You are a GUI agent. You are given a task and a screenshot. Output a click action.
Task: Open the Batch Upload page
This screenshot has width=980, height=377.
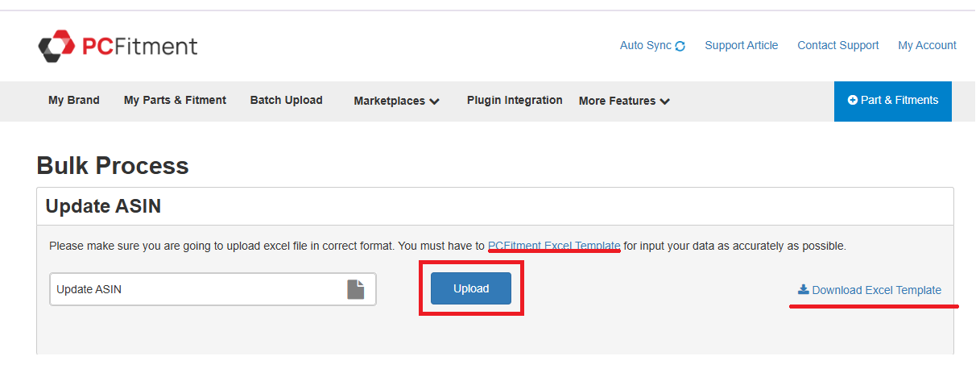pyautogui.click(x=286, y=101)
